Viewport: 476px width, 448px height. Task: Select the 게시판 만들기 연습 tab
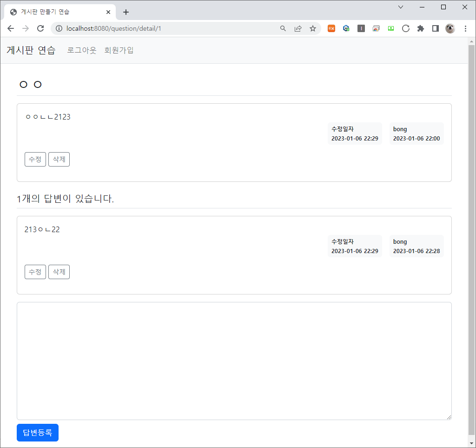(60, 12)
